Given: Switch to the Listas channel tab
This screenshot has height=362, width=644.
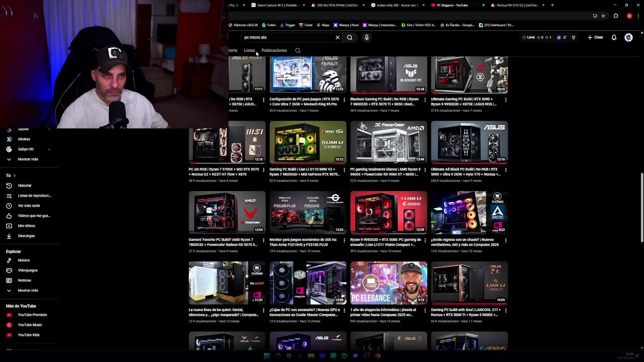Looking at the screenshot, I should 250,50.
